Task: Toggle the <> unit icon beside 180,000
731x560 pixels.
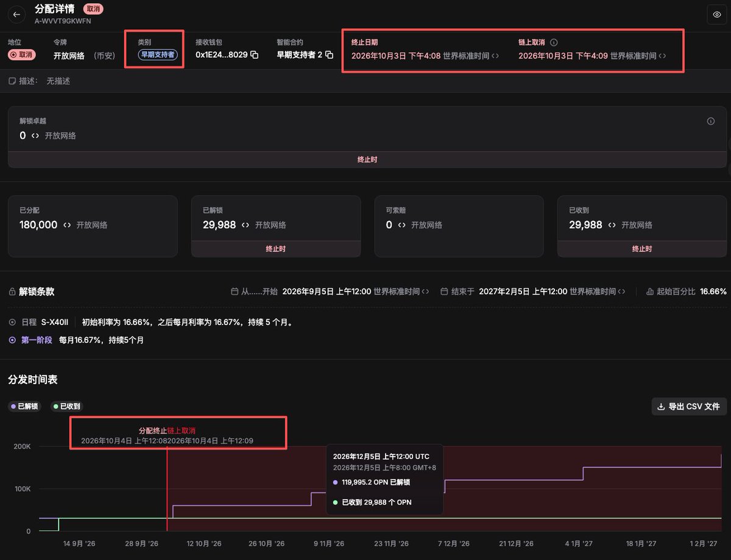Action: tap(67, 225)
